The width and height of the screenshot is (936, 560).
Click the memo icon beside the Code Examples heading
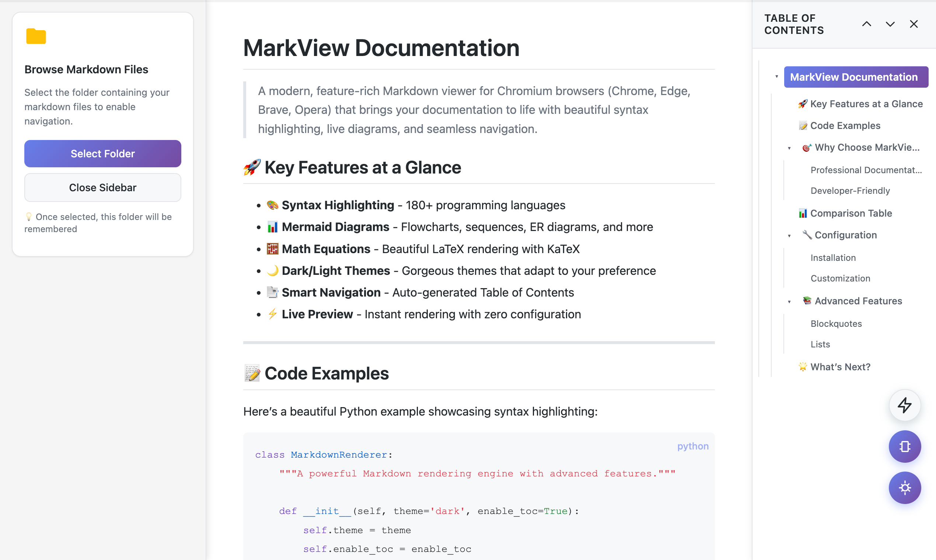[x=252, y=373]
